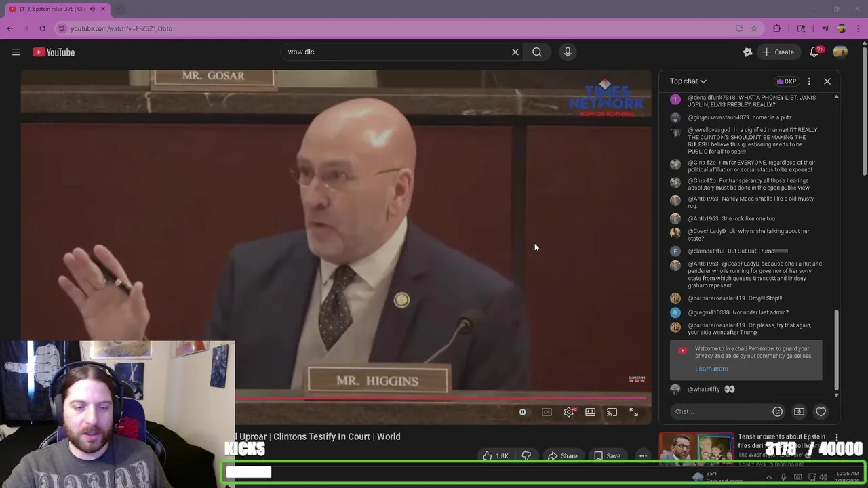This screenshot has height=488, width=868.
Task: Close the Epstein Files browser tab
Action: click(x=103, y=9)
